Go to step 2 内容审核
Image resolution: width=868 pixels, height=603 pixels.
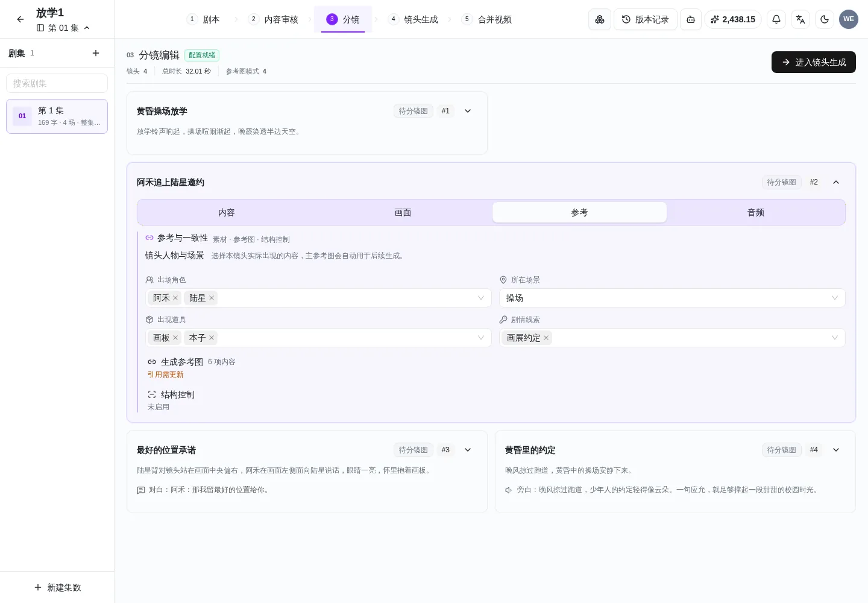pos(274,19)
